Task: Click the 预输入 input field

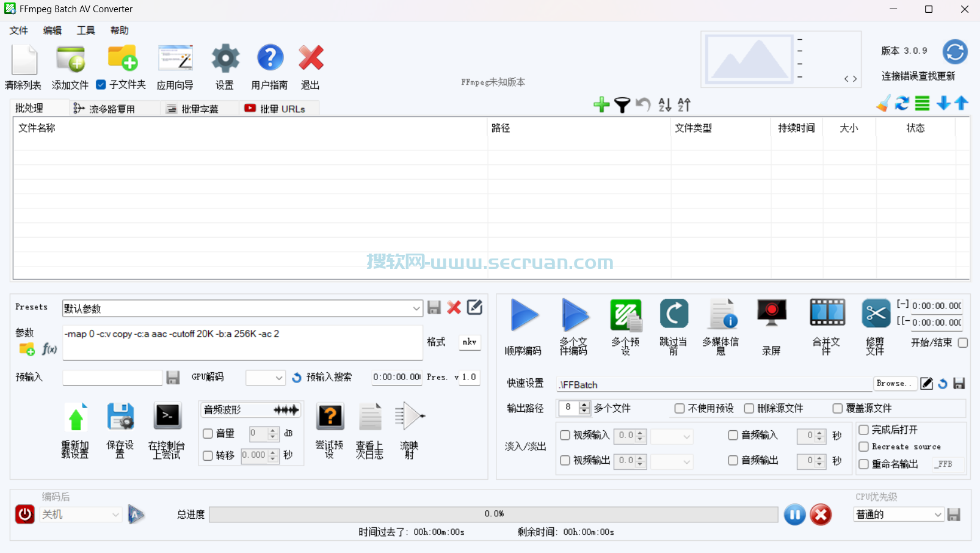Action: [x=112, y=378]
